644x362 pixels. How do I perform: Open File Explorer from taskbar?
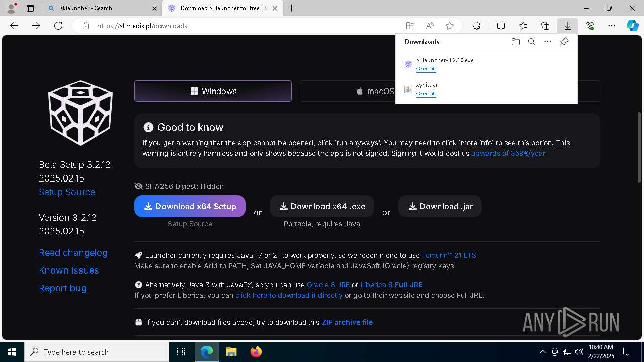(x=231, y=352)
